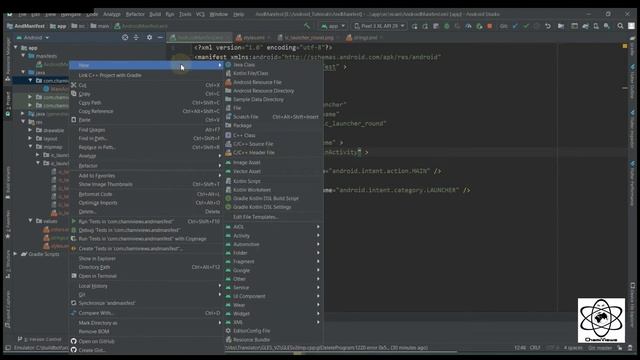Click the Paste clipboard icon in the context menu
640x360 pixels.
tap(73, 120)
